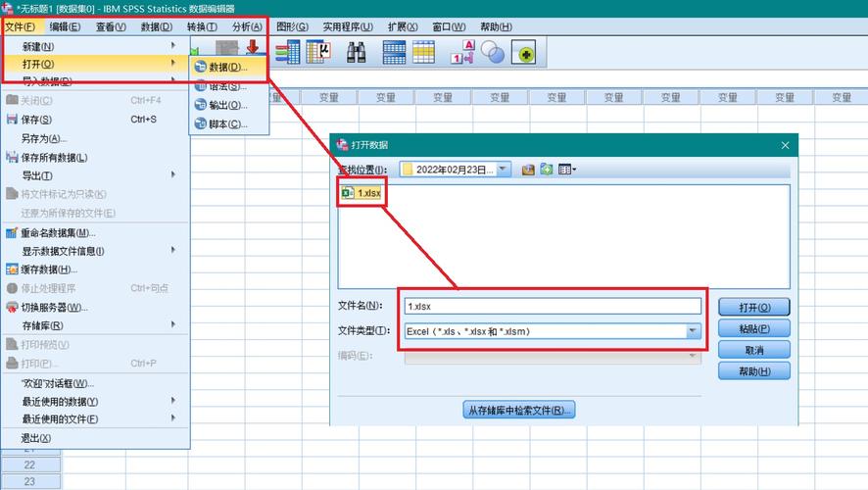This screenshot has height=490, width=868.
Task: Click the red down-arrow toolbar icon
Action: pos(253,46)
